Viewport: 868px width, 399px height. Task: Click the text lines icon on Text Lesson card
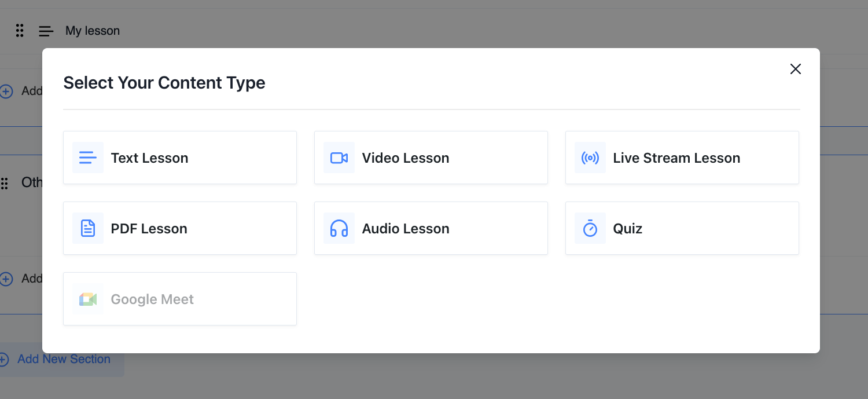pos(88,158)
